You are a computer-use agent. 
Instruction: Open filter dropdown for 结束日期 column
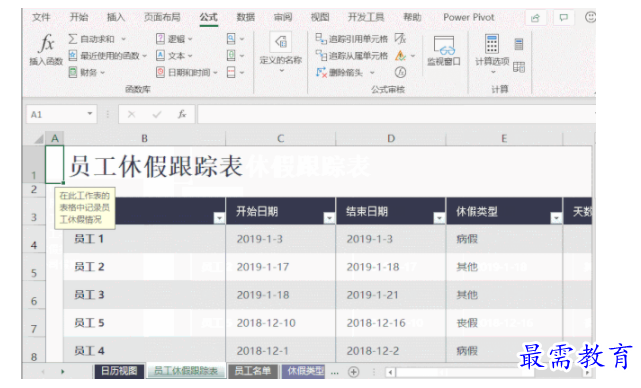point(439,218)
